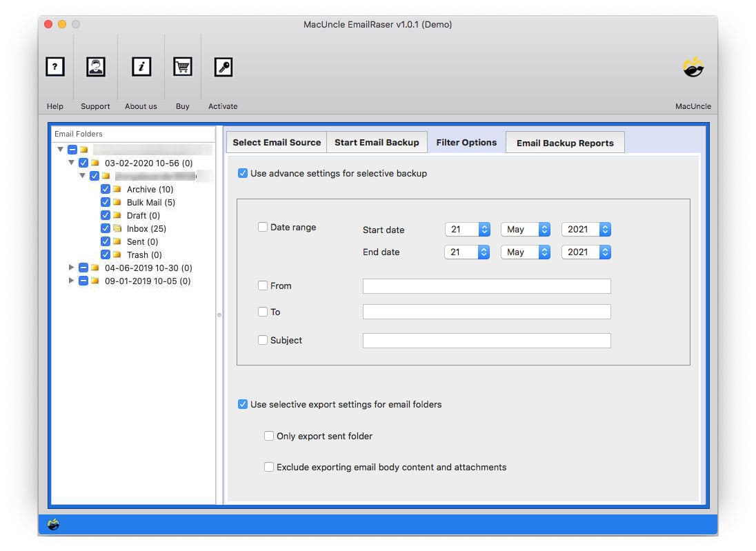Enable the Only export sent folder option
This screenshot has height=551, width=756.
pos(269,436)
